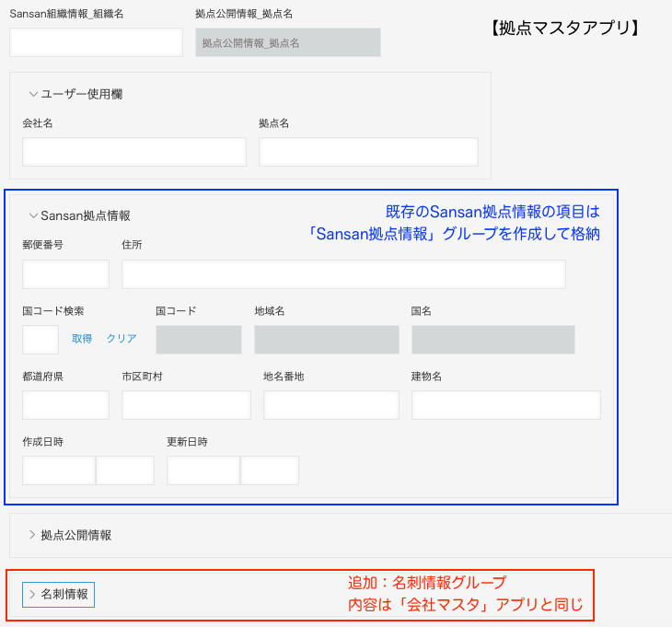The image size is (672, 627).
Task: Click into the 拠点名 input field
Action: click(x=368, y=152)
